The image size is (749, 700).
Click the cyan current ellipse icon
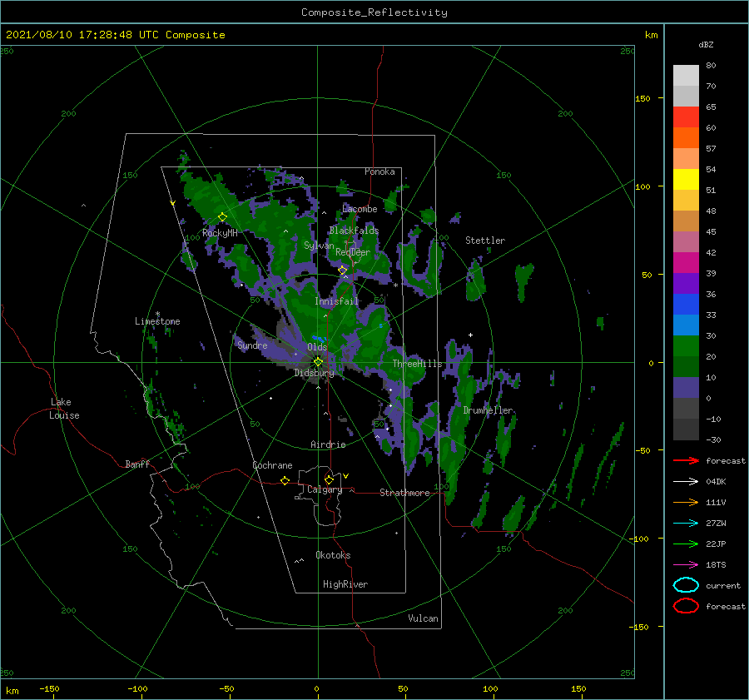(x=686, y=585)
